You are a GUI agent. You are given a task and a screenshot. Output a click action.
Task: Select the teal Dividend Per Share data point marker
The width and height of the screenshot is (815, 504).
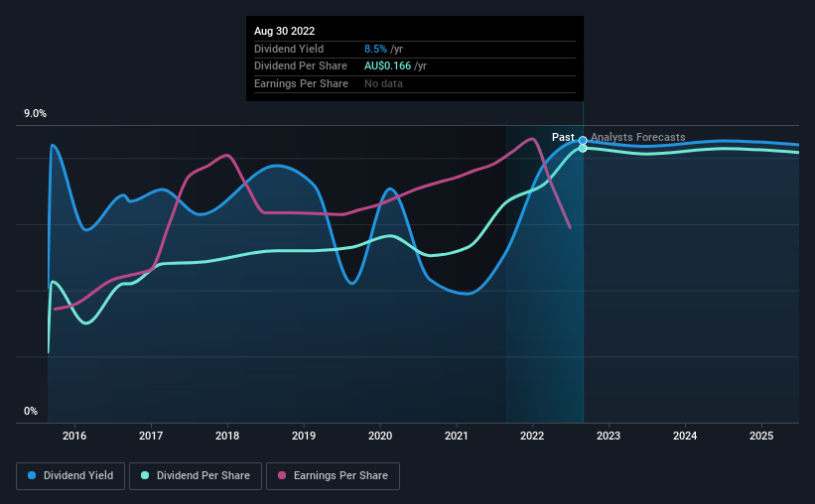point(583,149)
